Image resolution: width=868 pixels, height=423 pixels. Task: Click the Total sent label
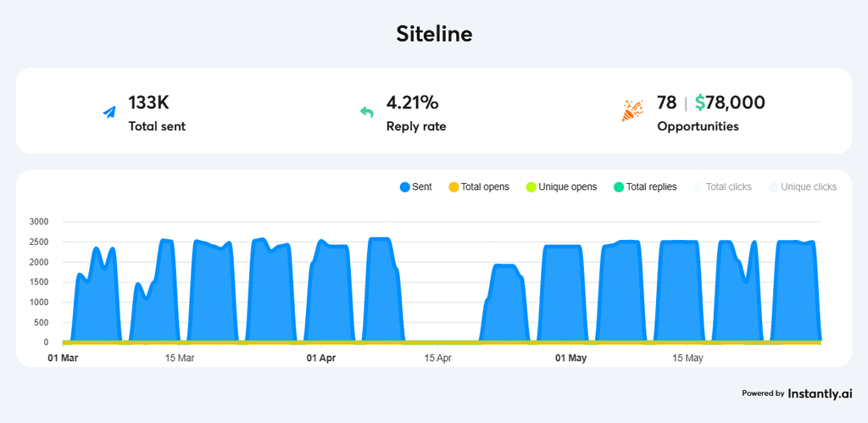click(157, 126)
